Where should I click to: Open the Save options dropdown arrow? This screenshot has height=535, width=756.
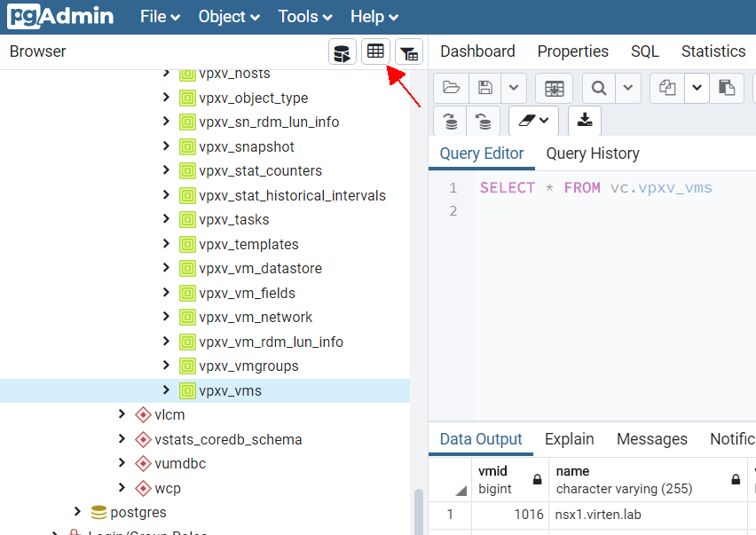(514, 88)
